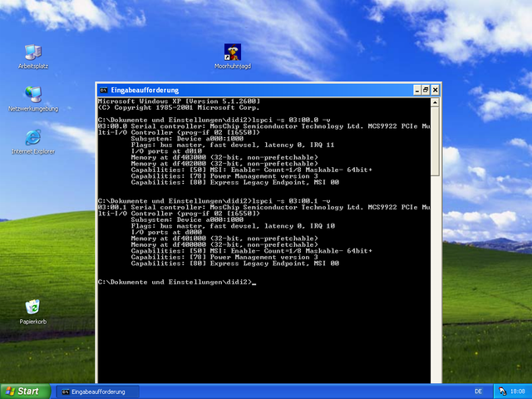Close the Eingabeaufforderung window
Screen dimensions: 532x399
click(435, 90)
